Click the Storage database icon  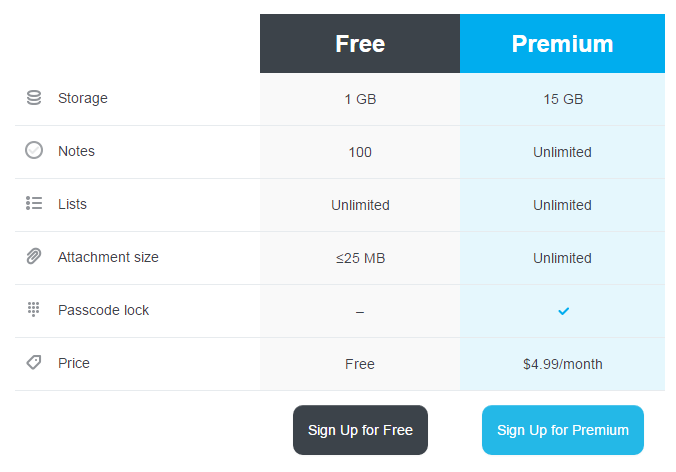(34, 98)
